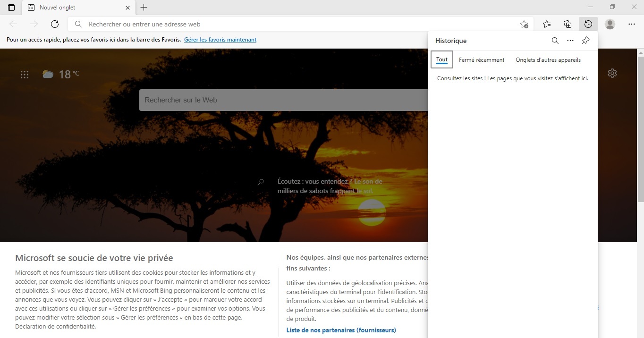This screenshot has height=338, width=644.
Task: Click the browser back arrow
Action: click(x=13, y=24)
